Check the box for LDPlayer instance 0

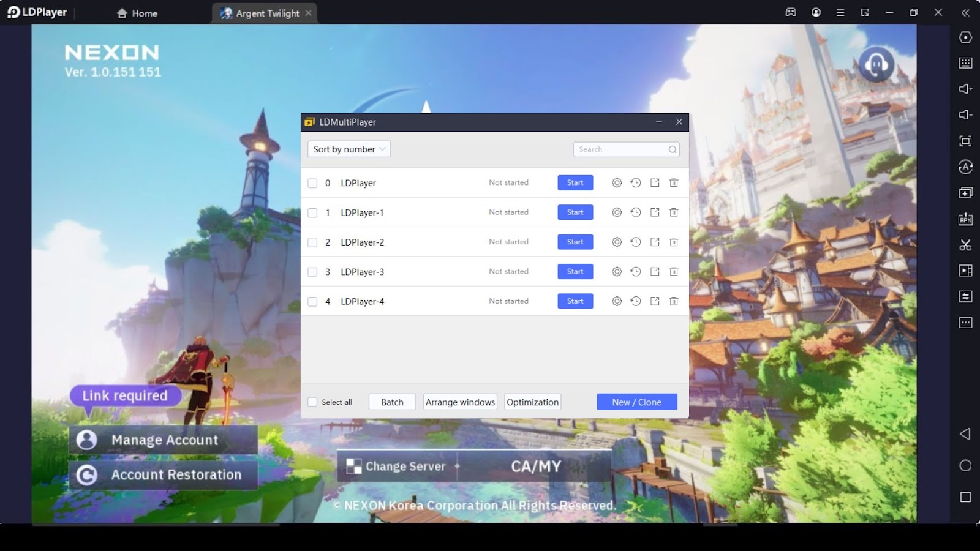(x=312, y=183)
